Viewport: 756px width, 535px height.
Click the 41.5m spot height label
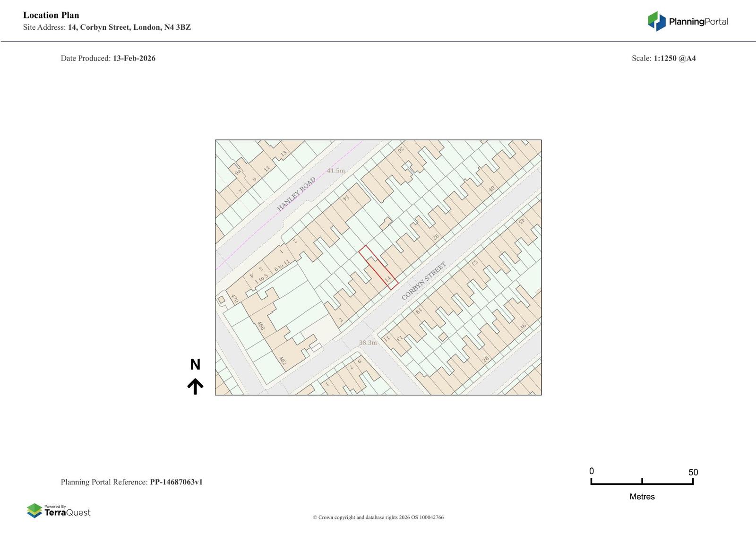pyautogui.click(x=336, y=171)
